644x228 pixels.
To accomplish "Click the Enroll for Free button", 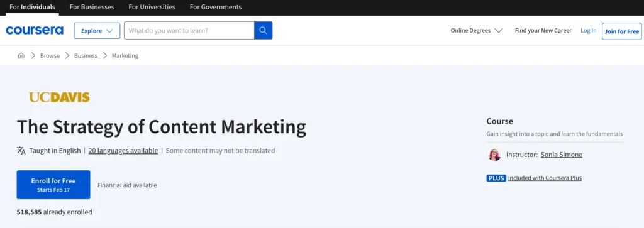I will [x=53, y=185].
